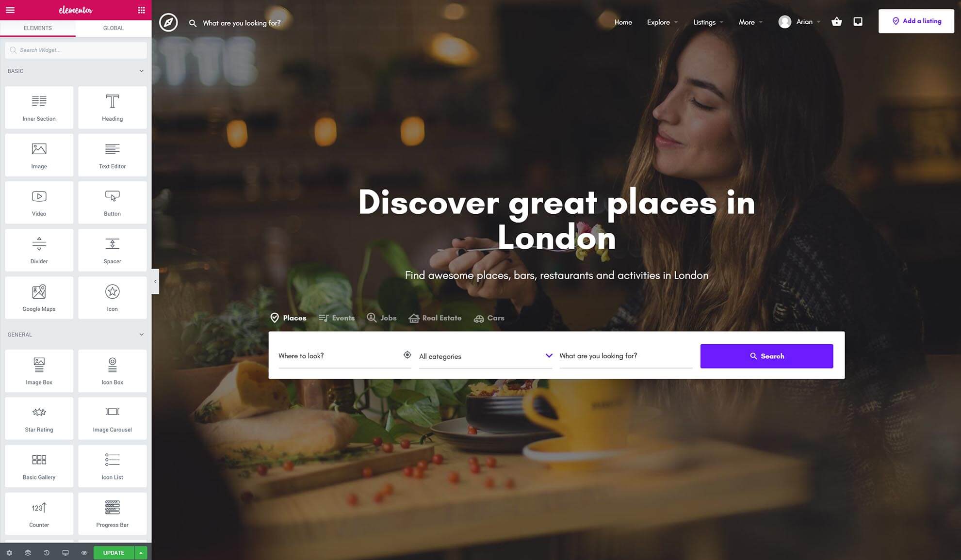The width and height of the screenshot is (961, 560).
Task: Toggle the preview eye icon
Action: pos(84,553)
